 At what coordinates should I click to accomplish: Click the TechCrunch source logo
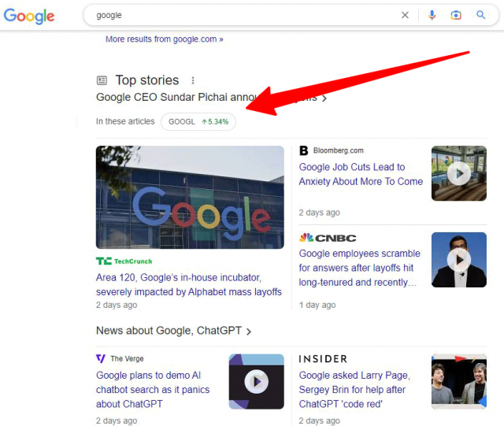click(124, 261)
